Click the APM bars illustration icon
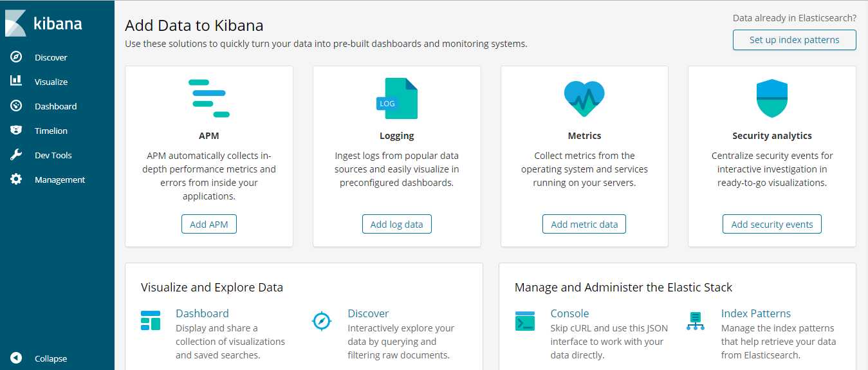This screenshot has width=868, height=370. (209, 98)
